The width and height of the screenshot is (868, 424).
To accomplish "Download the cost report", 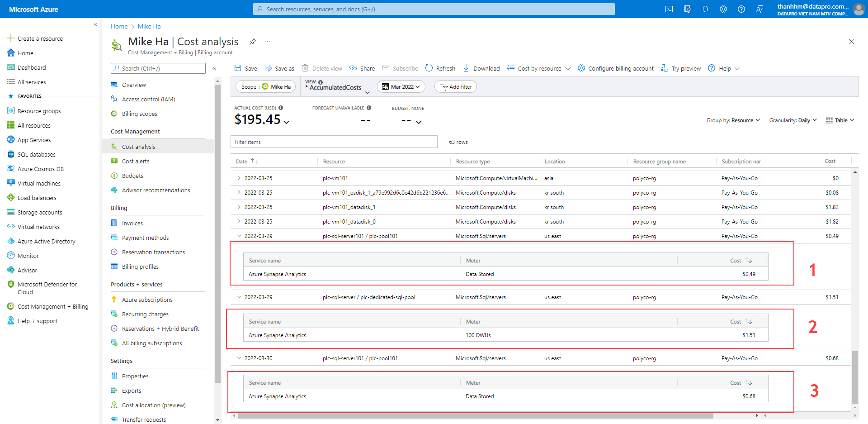I will click(x=481, y=68).
